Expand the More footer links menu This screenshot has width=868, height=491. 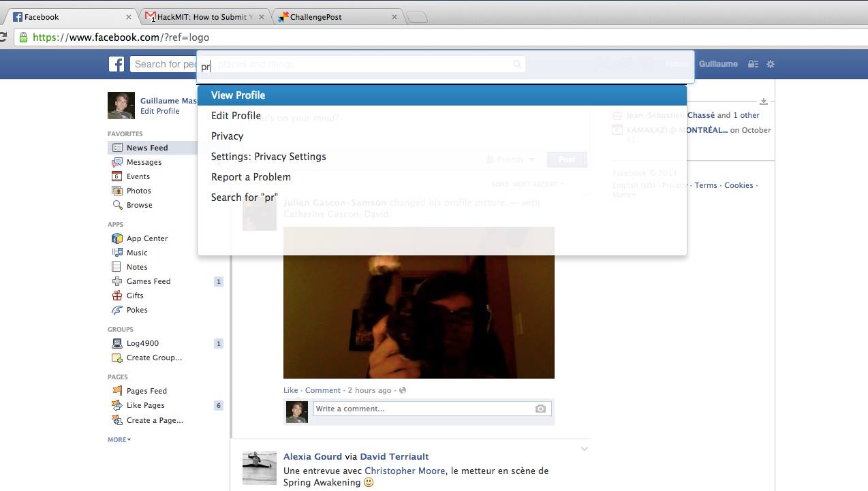[x=624, y=195]
